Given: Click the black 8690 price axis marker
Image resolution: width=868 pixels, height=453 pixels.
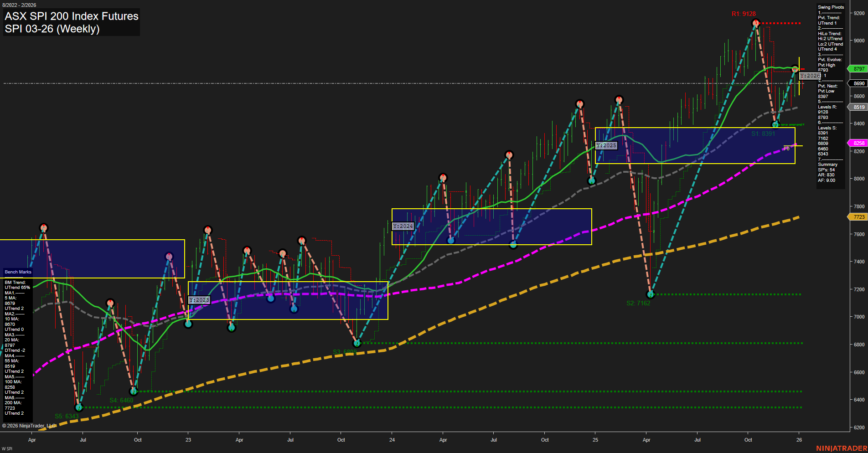Looking at the screenshot, I should 858,83.
